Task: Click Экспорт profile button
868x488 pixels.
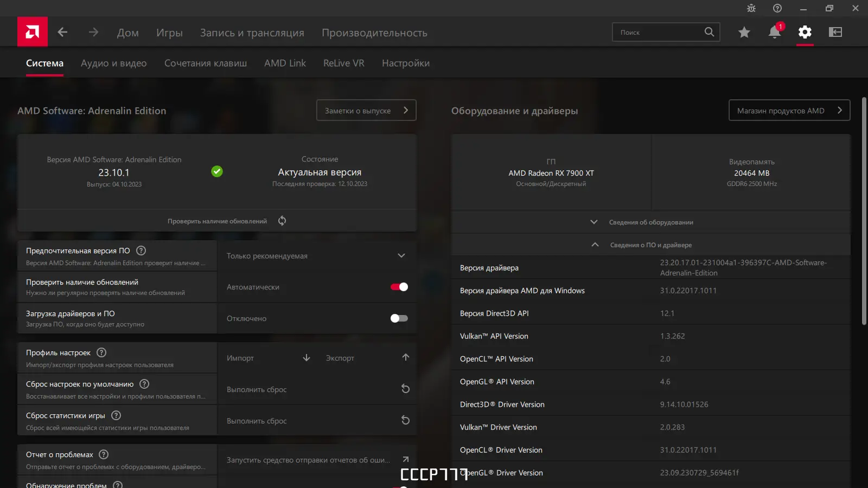Action: tap(367, 358)
